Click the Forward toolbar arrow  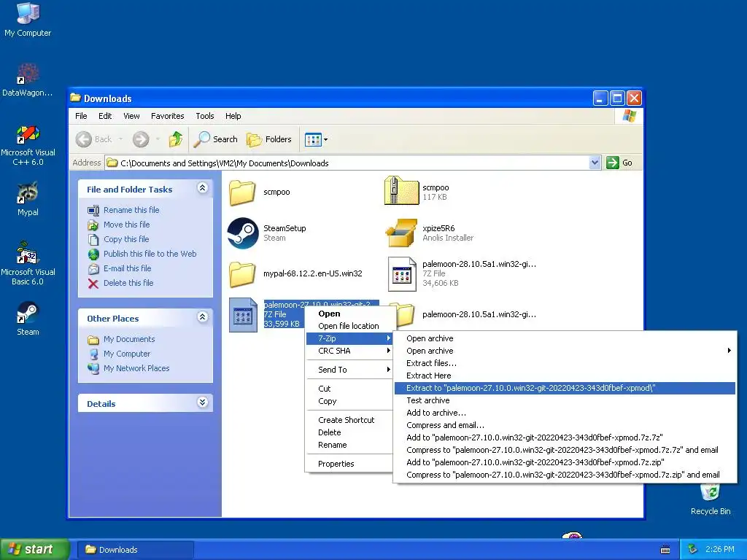click(141, 139)
